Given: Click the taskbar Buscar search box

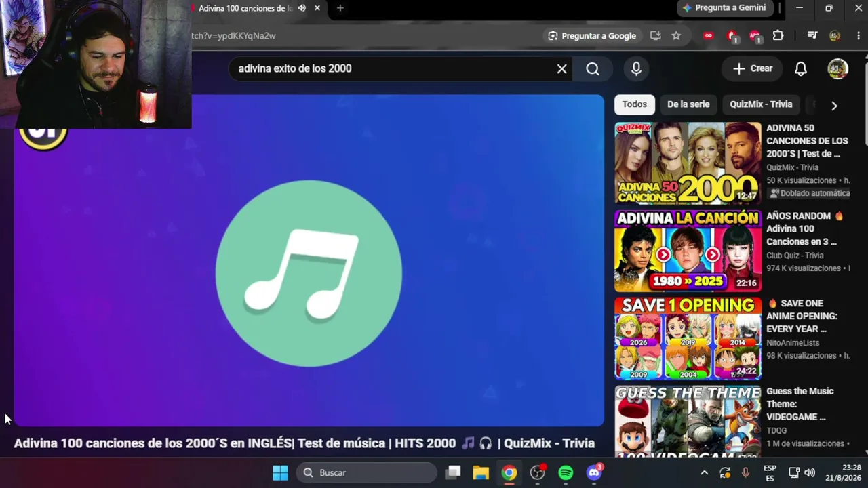Looking at the screenshot, I should pos(366,472).
